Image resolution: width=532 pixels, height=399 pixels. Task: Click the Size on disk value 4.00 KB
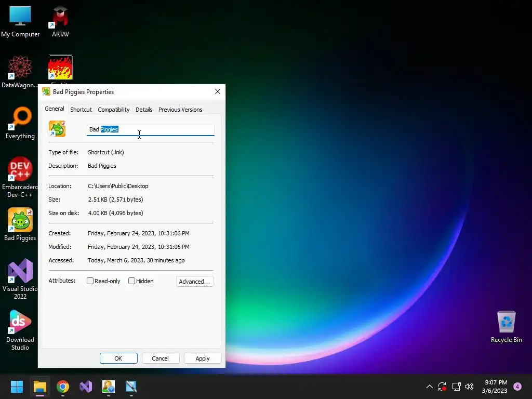[x=115, y=213]
